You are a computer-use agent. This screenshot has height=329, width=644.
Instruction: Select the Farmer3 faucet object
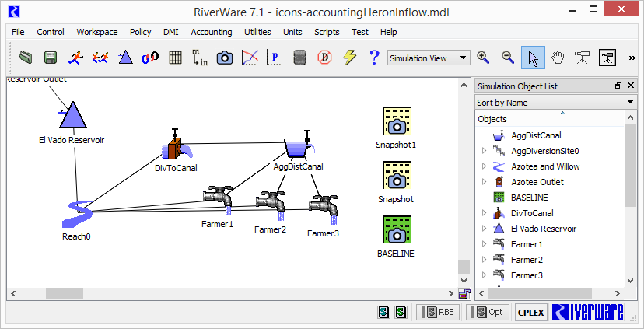[324, 210]
